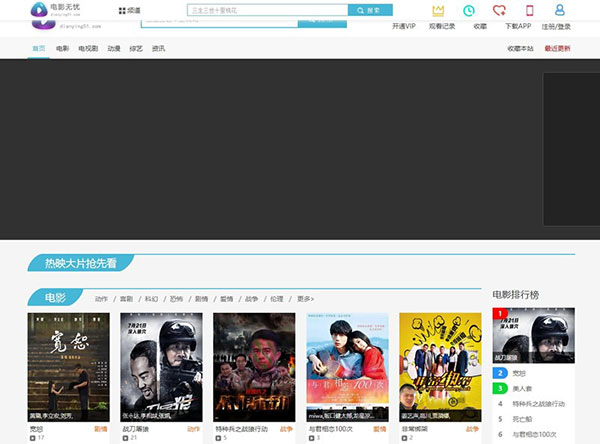Select the 首页 nav tab
Viewport: 600px width, 444px height.
(39, 48)
